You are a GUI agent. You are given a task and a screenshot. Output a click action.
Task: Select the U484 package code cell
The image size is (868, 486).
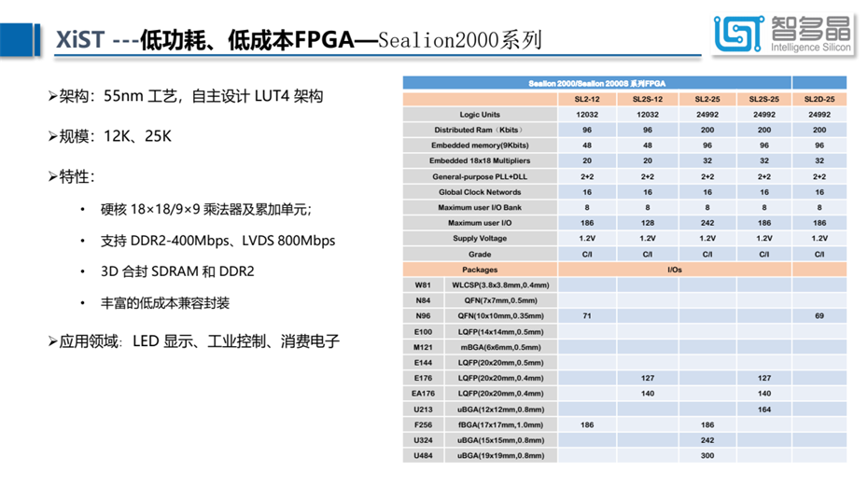tap(422, 455)
